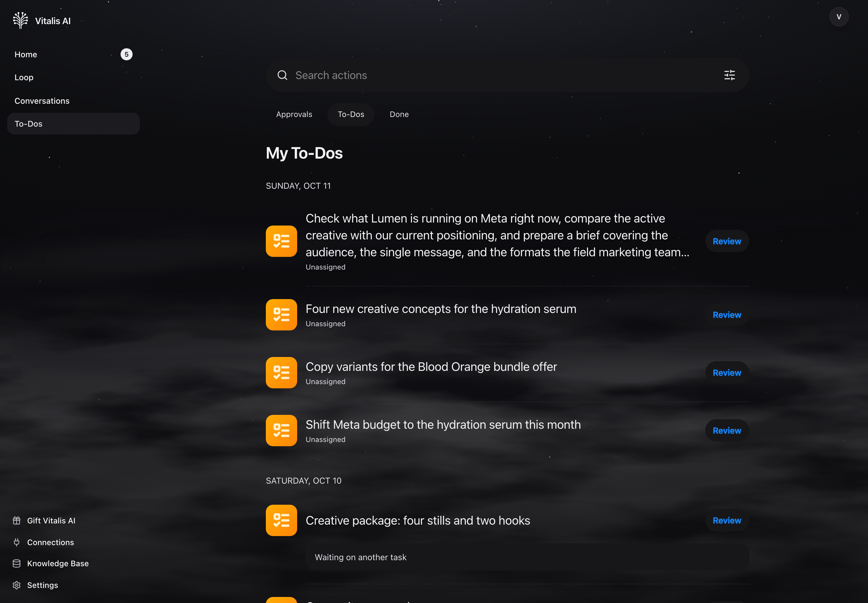The width and height of the screenshot is (868, 603).
Task: Click the checklist icon for Blood Orange copy variants
Action: click(281, 373)
